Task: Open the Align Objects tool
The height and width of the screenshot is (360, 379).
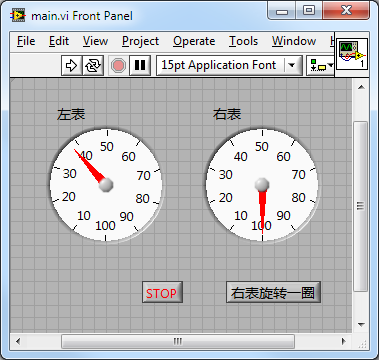Action: [x=317, y=65]
